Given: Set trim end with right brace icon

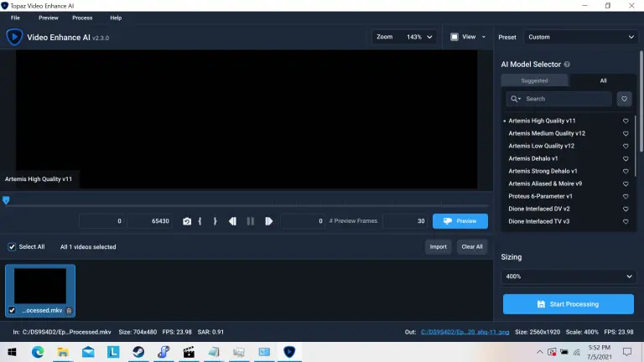Looking at the screenshot, I should coord(215,221).
